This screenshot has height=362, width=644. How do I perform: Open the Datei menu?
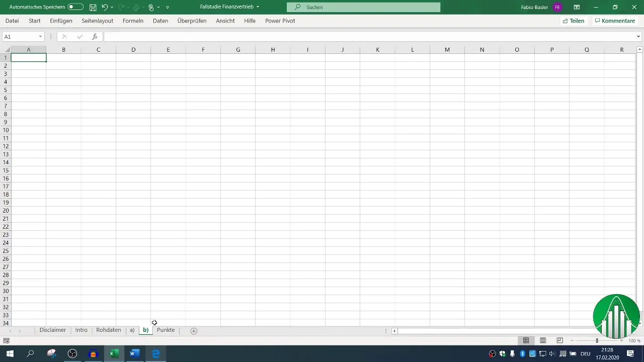(x=12, y=21)
